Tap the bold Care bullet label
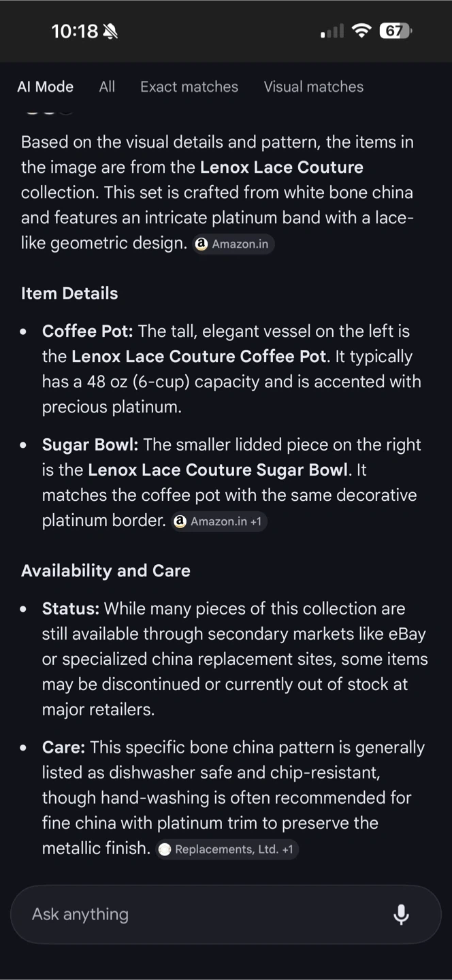This screenshot has width=452, height=980. click(x=64, y=748)
